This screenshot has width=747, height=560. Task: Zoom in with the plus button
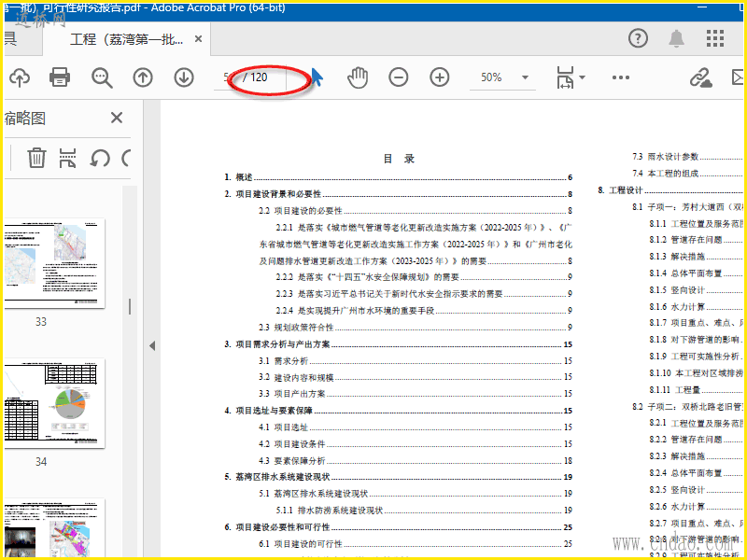[x=439, y=77]
